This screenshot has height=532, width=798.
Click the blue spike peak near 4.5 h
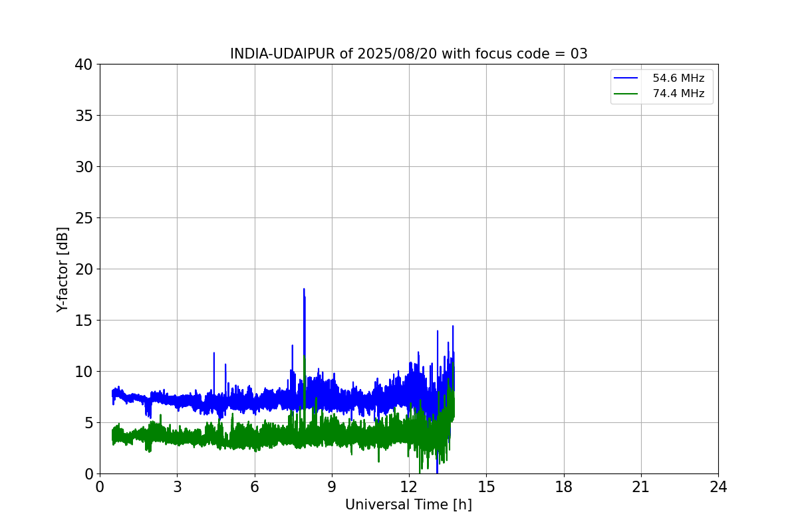tap(213, 353)
